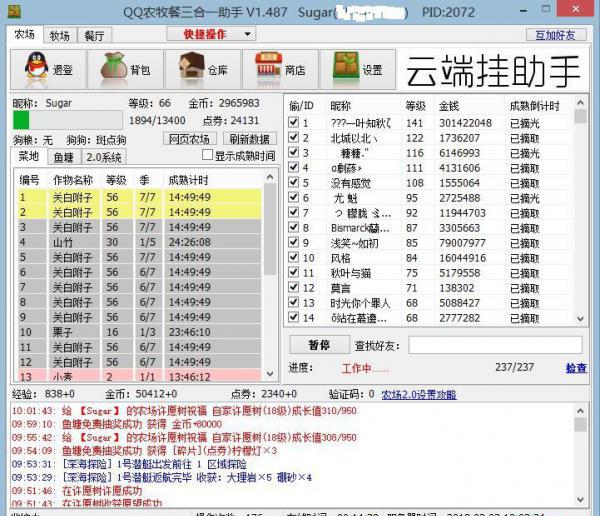The image size is (600, 516).
Task: Click the QQ penguin logout icon
Action: [36, 67]
